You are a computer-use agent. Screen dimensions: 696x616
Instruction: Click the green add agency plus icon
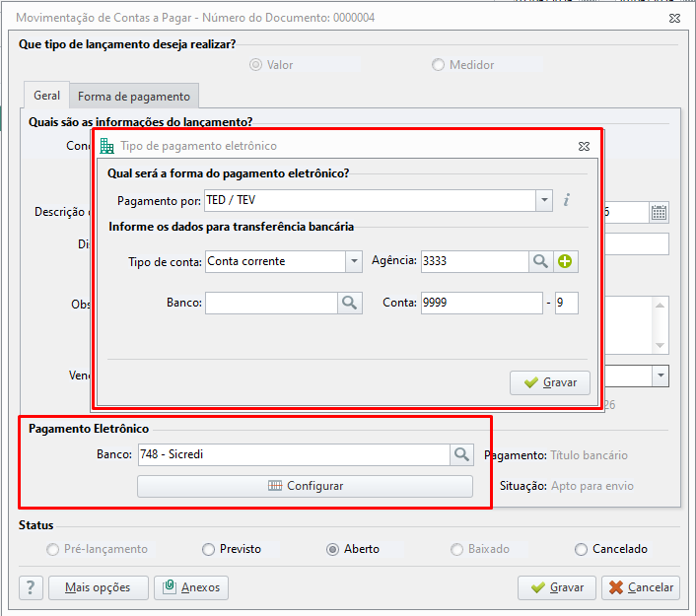pyautogui.click(x=565, y=261)
